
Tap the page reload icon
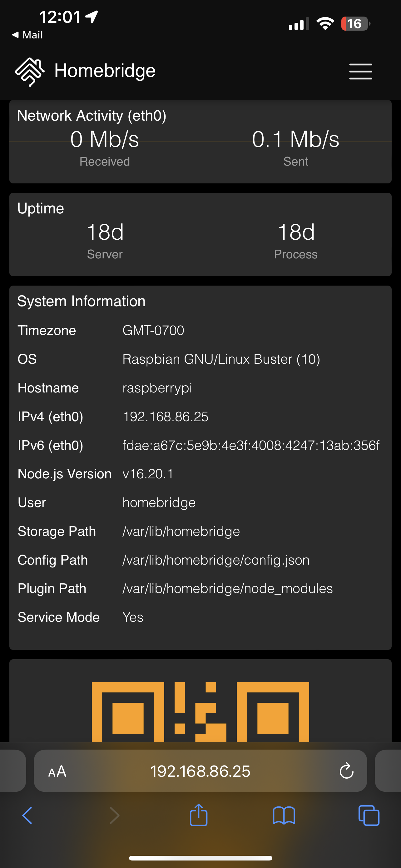346,771
